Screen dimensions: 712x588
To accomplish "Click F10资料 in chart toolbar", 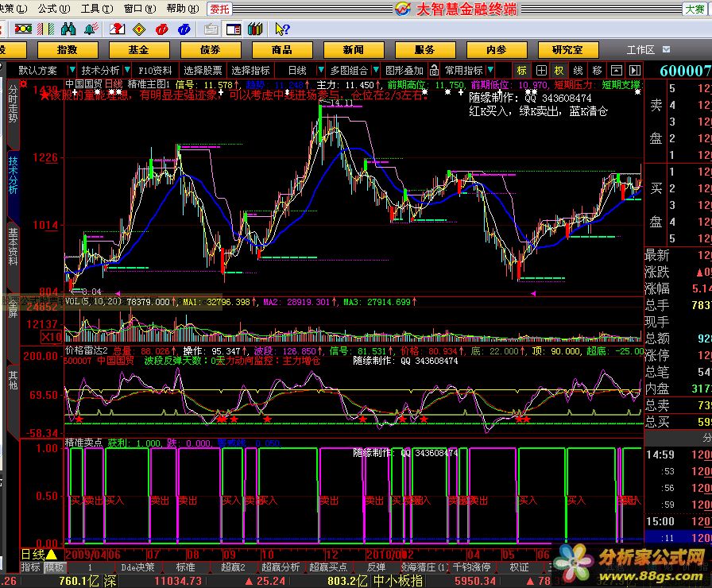I will [155, 71].
